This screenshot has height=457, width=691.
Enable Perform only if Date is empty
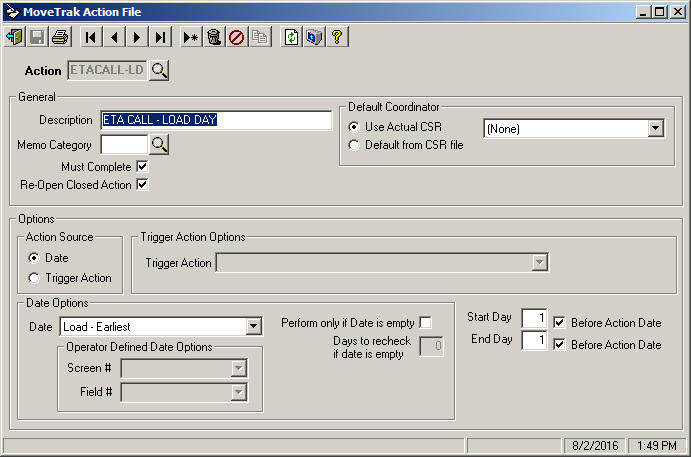click(x=426, y=323)
